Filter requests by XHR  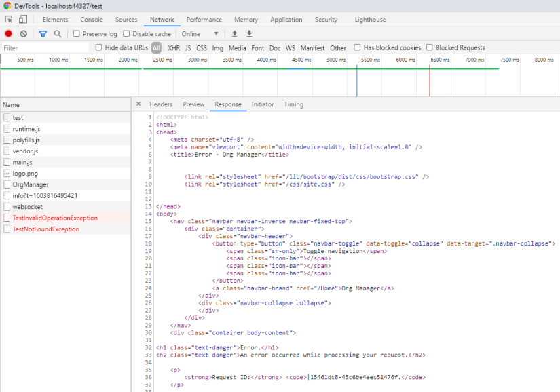click(x=174, y=47)
